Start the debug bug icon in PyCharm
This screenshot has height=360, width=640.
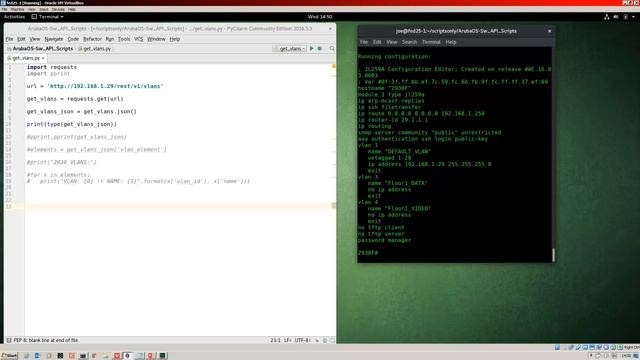pos(320,49)
